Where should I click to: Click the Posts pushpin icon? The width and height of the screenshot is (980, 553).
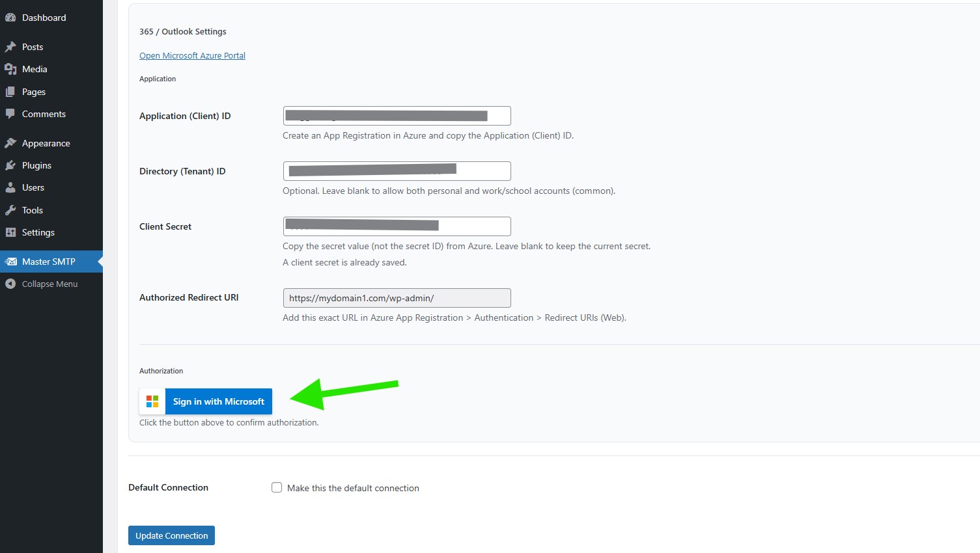pyautogui.click(x=10, y=47)
